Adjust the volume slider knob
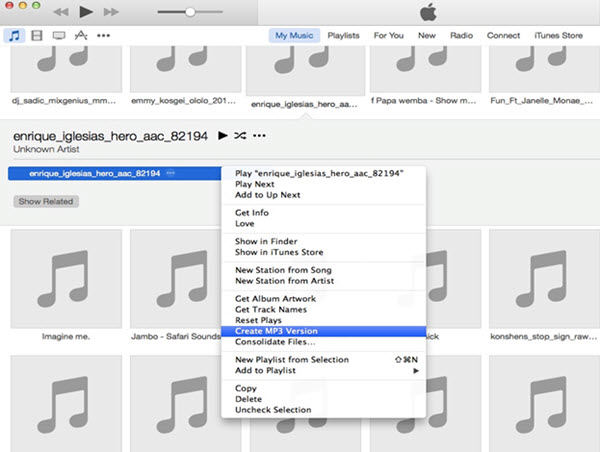Screen dimensions: 600x452 190,12
